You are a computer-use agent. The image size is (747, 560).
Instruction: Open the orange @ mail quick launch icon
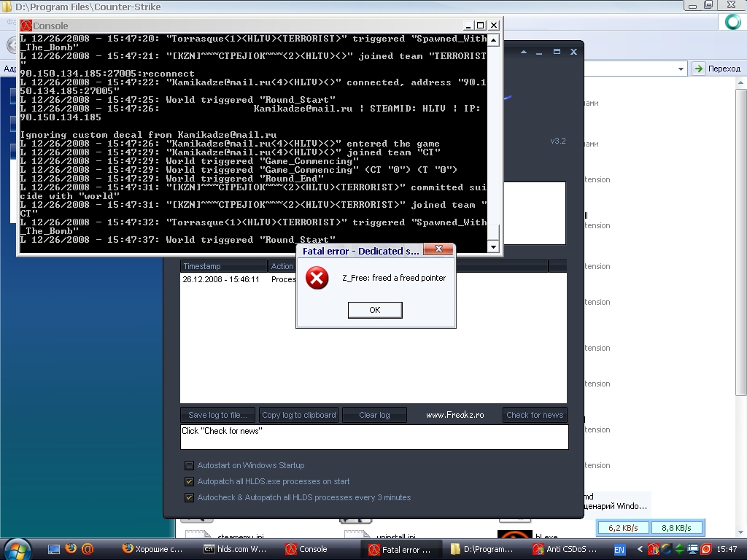click(x=88, y=549)
